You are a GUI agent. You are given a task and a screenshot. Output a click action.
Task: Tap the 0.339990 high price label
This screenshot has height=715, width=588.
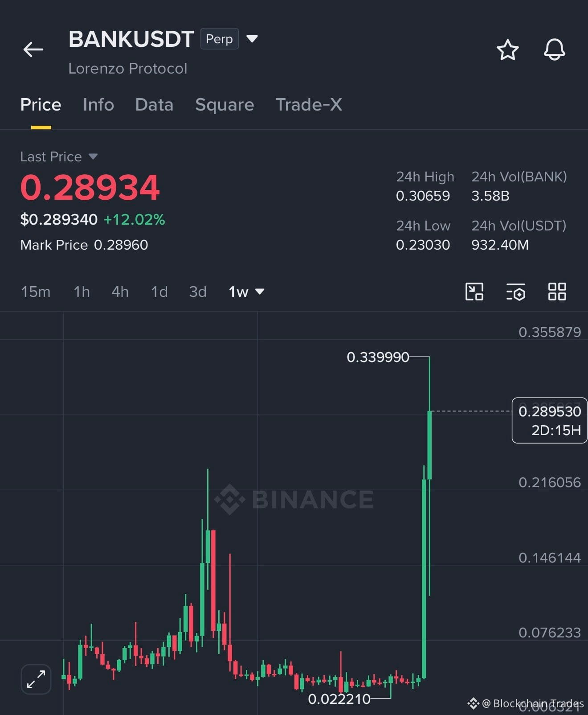coord(378,357)
